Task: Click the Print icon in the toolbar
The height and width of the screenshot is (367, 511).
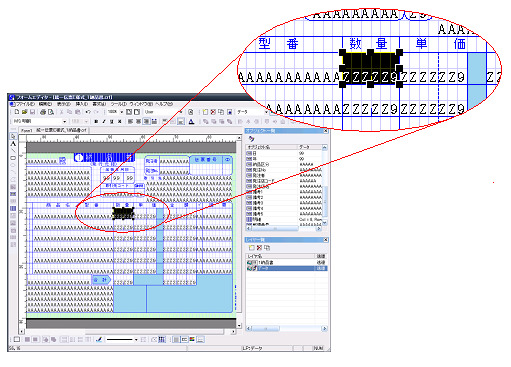Action: tap(43, 112)
